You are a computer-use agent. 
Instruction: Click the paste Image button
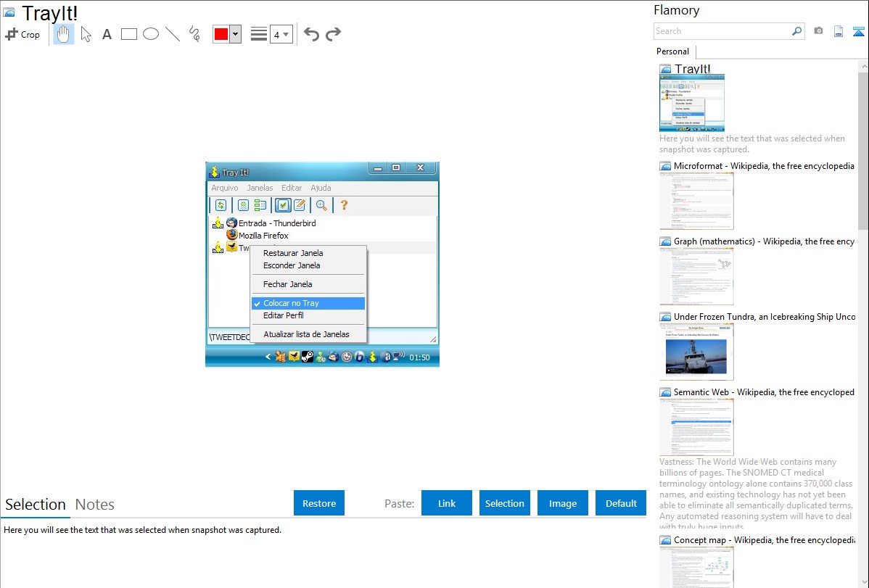click(x=562, y=503)
